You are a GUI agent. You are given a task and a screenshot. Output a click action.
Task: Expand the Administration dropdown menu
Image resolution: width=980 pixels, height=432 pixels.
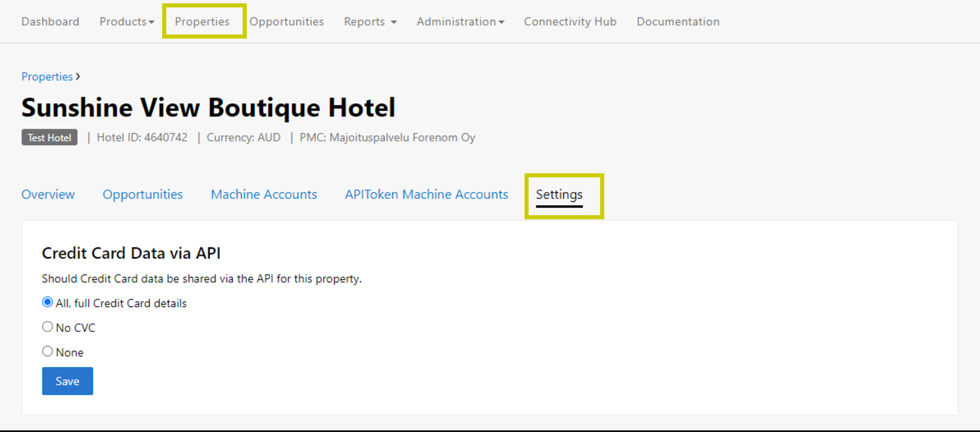click(x=460, y=21)
